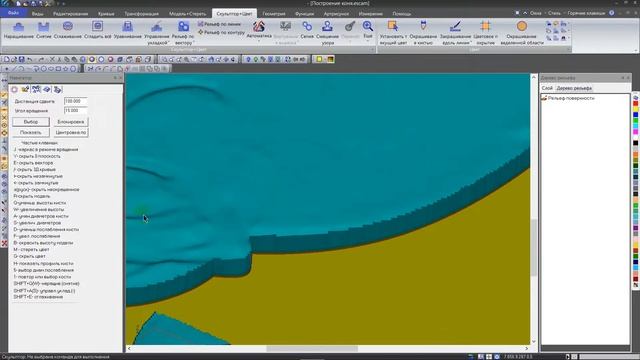Select the Смещение узора stamp tool
The width and height of the screenshot is (640, 360).
click(x=327, y=33)
